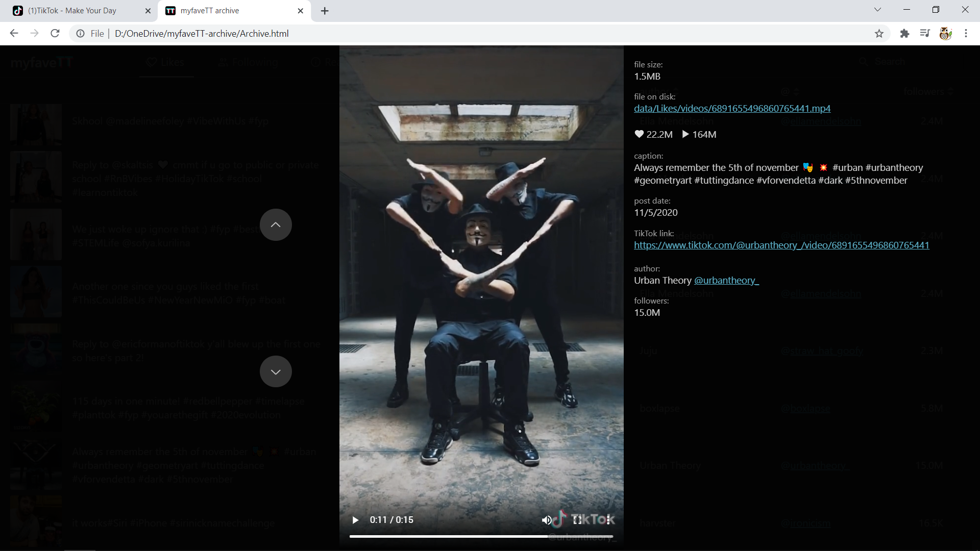Open the @straw_hat_goofy author link
The height and width of the screenshot is (551, 980).
point(822,350)
